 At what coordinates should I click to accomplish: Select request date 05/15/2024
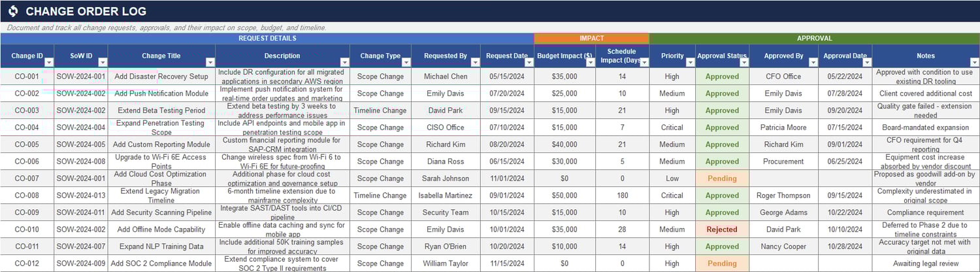(x=508, y=76)
